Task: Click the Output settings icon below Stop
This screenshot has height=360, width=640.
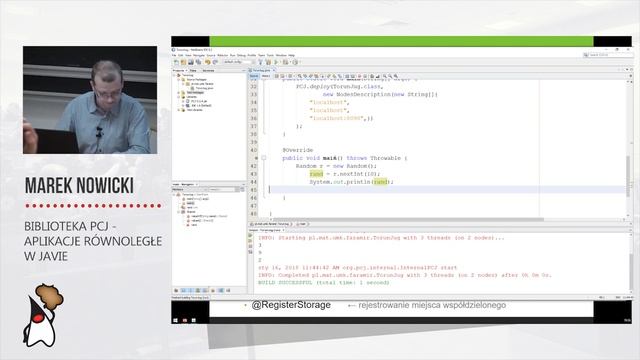Action: point(250,252)
